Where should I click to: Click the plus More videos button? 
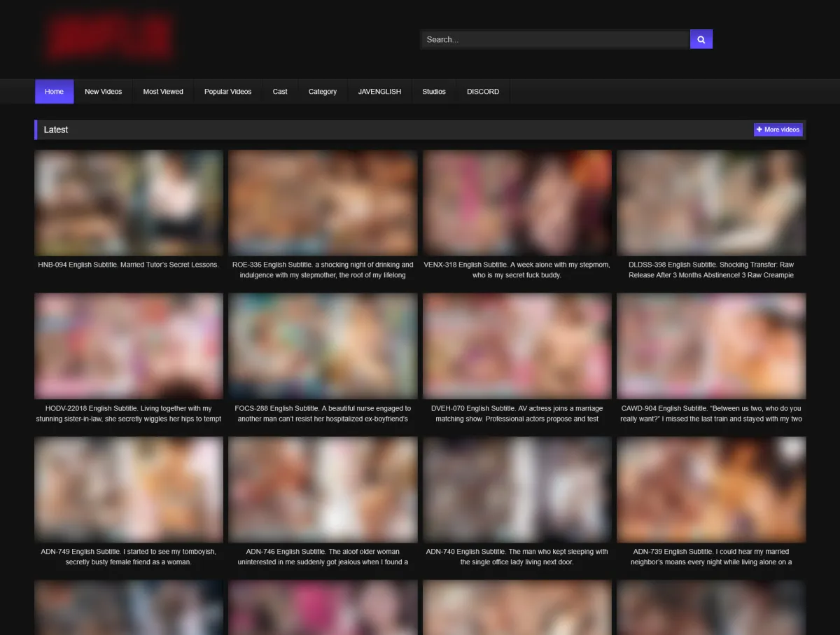click(778, 130)
